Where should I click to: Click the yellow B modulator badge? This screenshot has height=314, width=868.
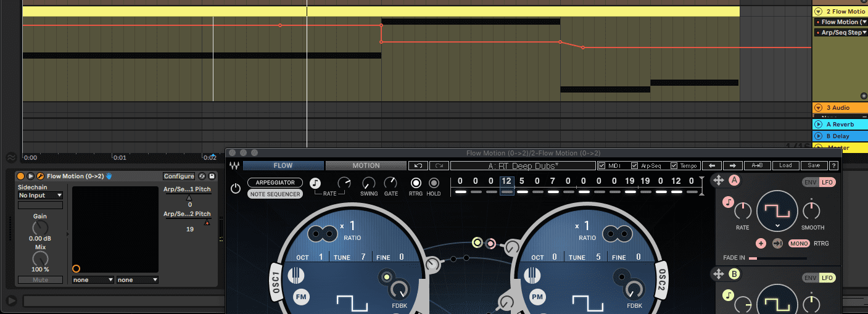point(735,274)
